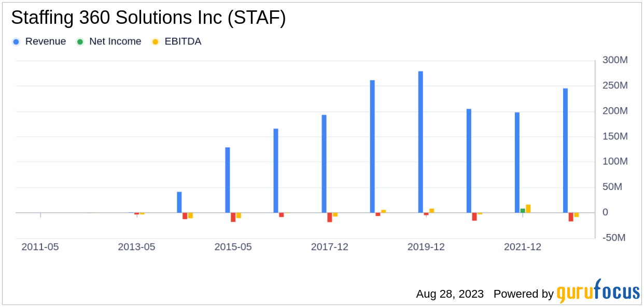
Task: Click the blue Revenue legend dot
Action: (16, 41)
